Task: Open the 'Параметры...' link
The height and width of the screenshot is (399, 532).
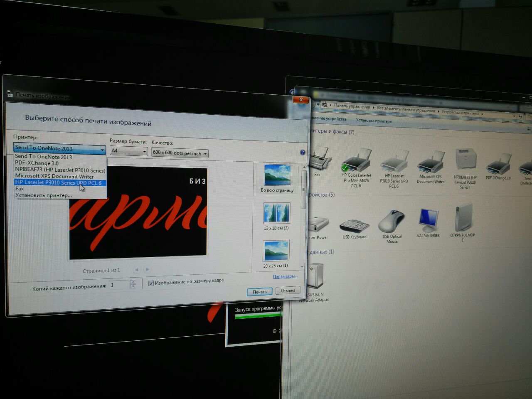Action: click(285, 276)
